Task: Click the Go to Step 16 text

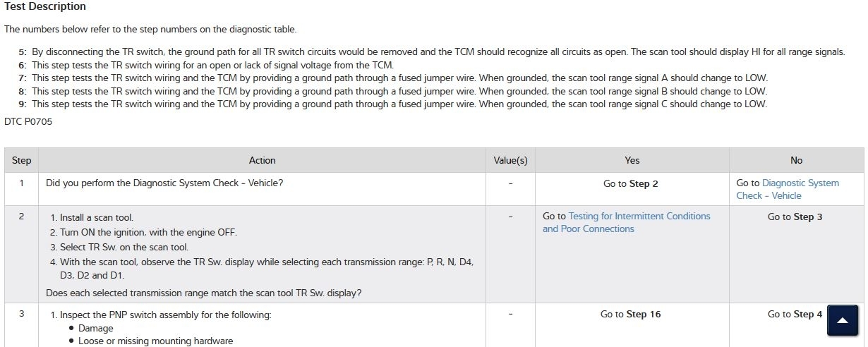Action: tap(630, 315)
